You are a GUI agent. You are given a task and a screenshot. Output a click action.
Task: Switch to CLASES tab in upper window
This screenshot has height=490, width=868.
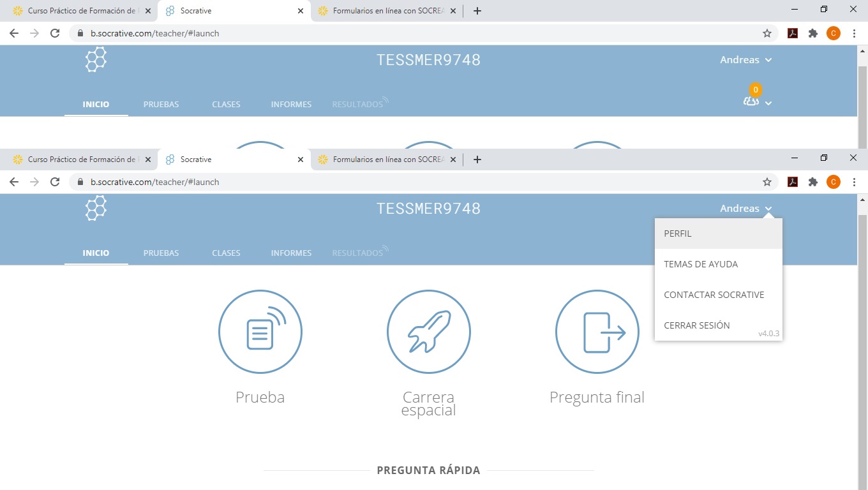(x=226, y=105)
